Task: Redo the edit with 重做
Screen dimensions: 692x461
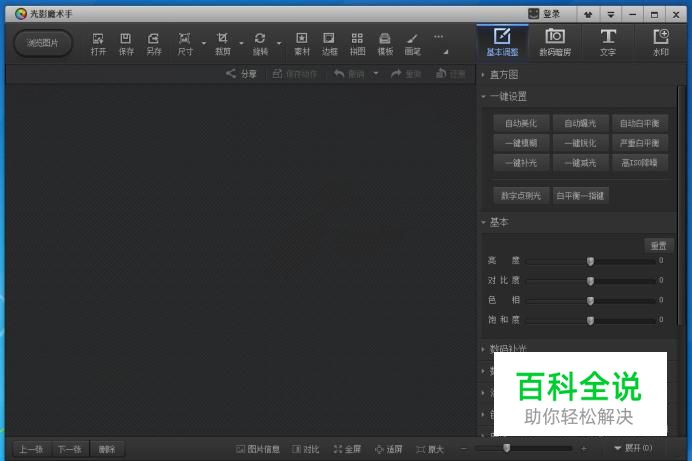Action: pyautogui.click(x=406, y=74)
